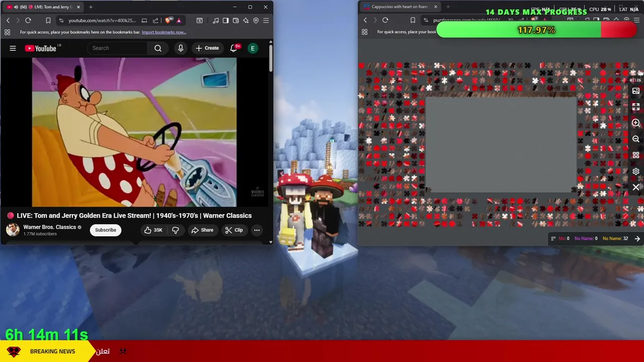This screenshot has width=644, height=362.
Task: Start YouTube voice search microphone
Action: [181, 48]
